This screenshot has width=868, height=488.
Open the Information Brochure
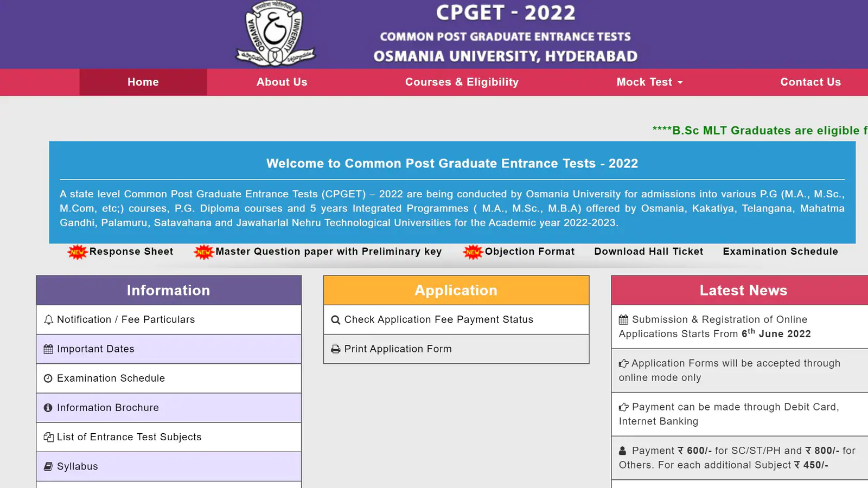169,408
